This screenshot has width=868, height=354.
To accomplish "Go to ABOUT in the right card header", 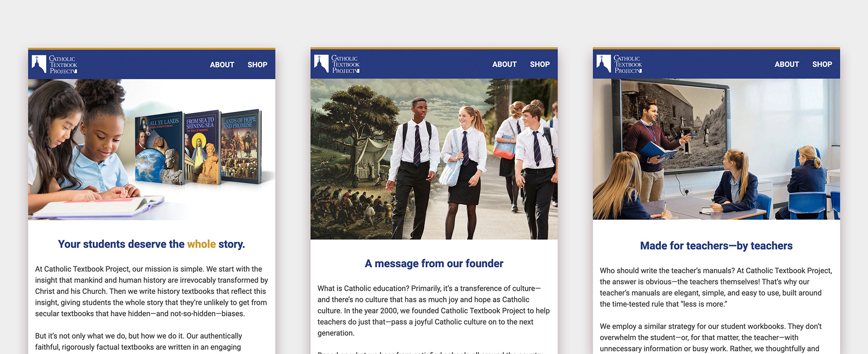I will pos(787,64).
